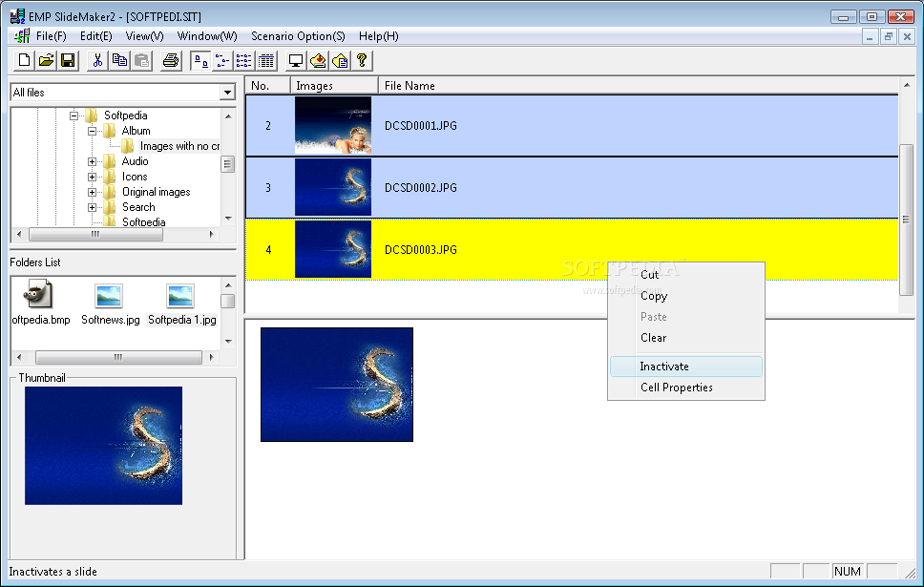Click the folder with document toolbar icon
The width and height of the screenshot is (924, 587).
pyautogui.click(x=340, y=61)
